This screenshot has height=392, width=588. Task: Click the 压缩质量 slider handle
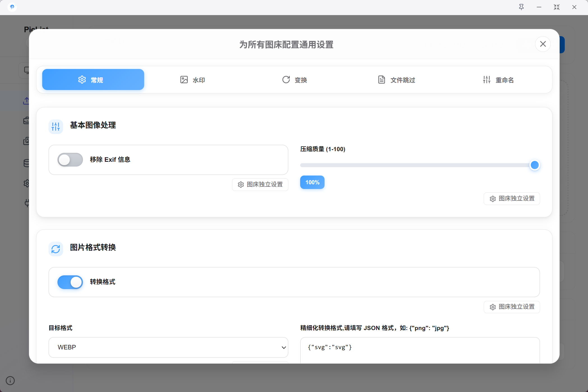[x=534, y=165]
